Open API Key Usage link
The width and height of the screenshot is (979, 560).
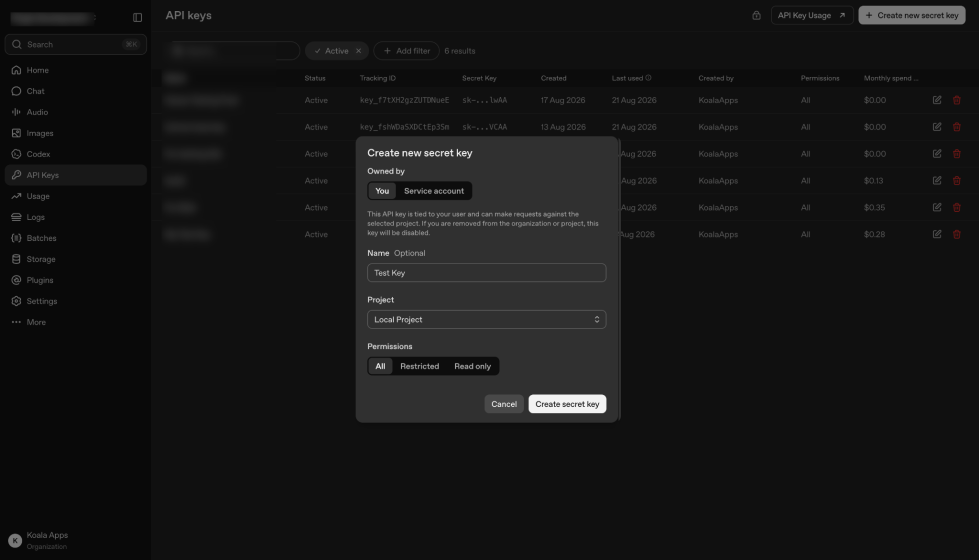click(811, 15)
